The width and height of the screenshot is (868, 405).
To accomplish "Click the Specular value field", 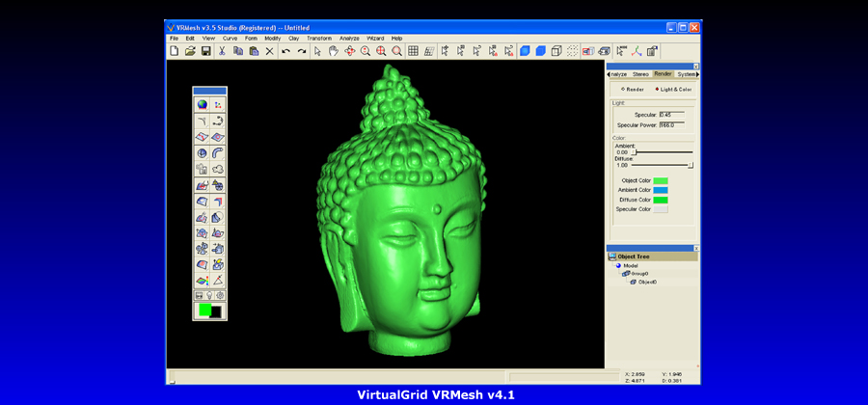I will [x=671, y=115].
